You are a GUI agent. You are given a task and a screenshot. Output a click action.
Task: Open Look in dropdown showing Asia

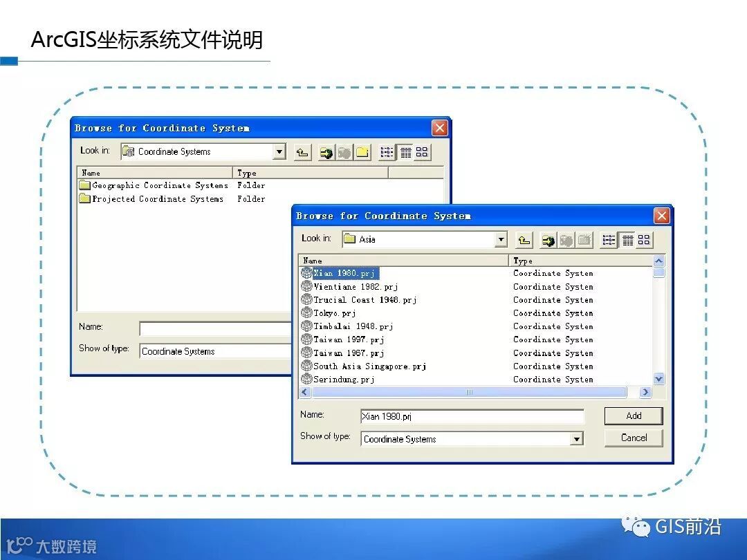(x=501, y=239)
